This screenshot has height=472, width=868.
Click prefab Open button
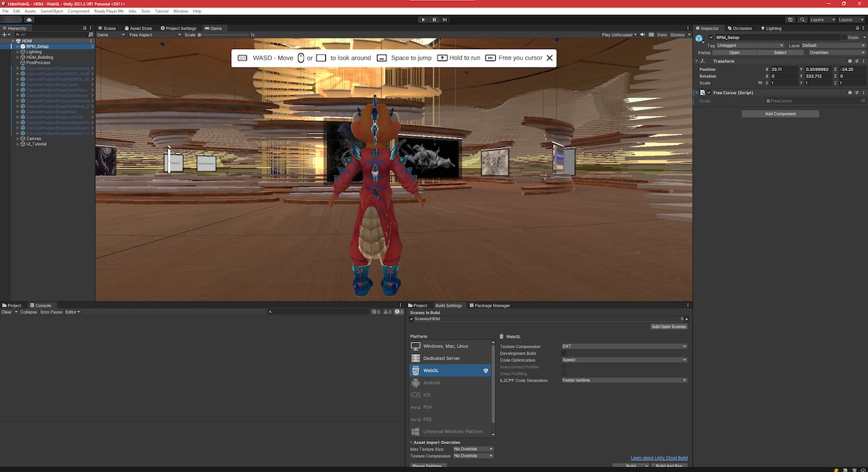tap(734, 53)
